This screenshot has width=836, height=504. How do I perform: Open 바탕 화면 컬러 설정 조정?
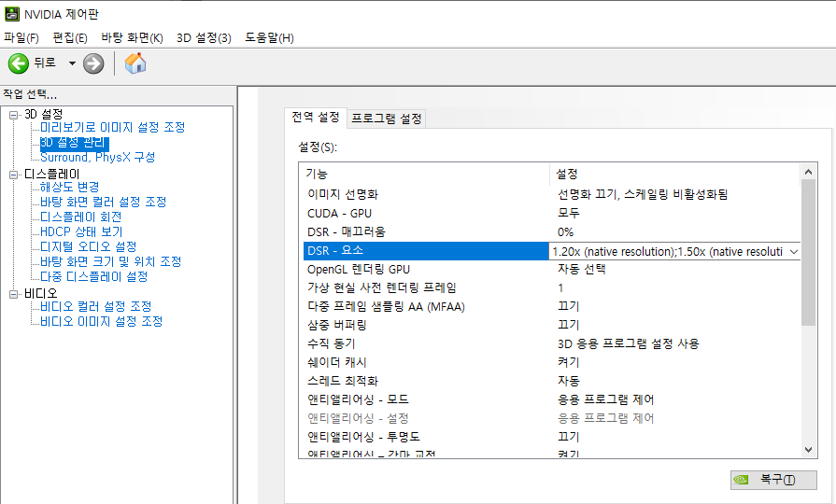104,202
